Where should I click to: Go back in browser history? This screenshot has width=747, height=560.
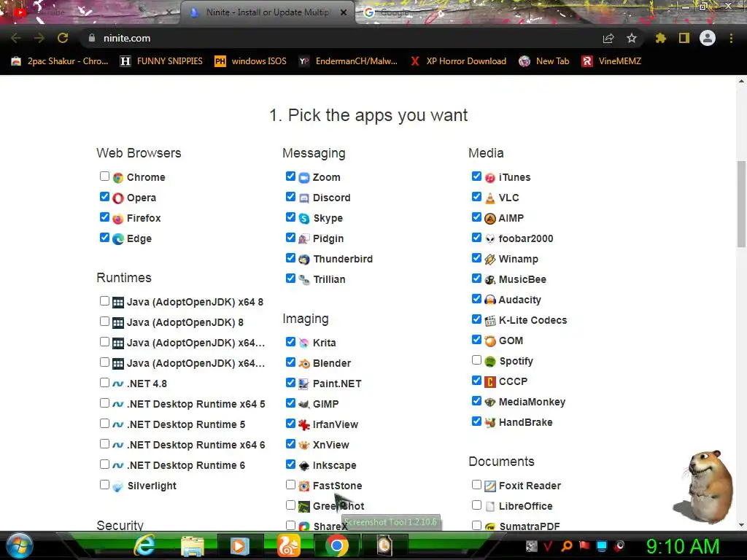pyautogui.click(x=16, y=38)
